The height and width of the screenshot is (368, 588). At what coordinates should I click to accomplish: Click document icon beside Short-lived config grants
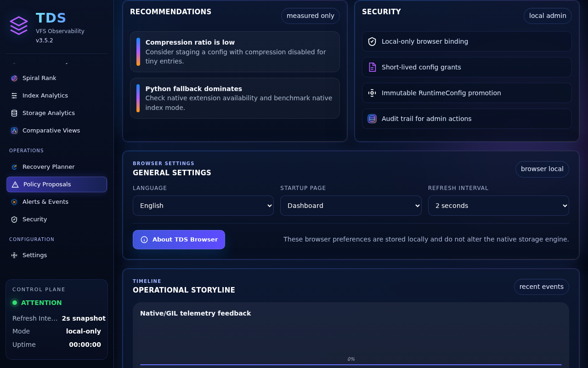click(x=372, y=67)
